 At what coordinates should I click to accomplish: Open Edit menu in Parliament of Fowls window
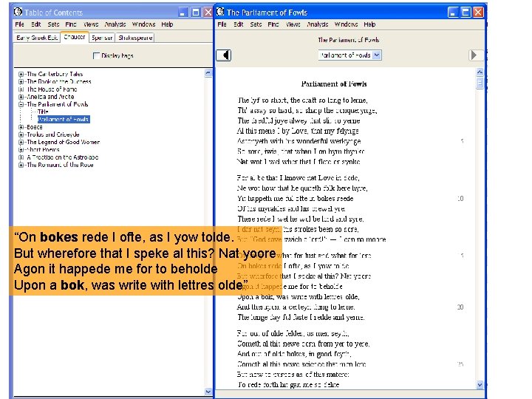[x=239, y=24]
